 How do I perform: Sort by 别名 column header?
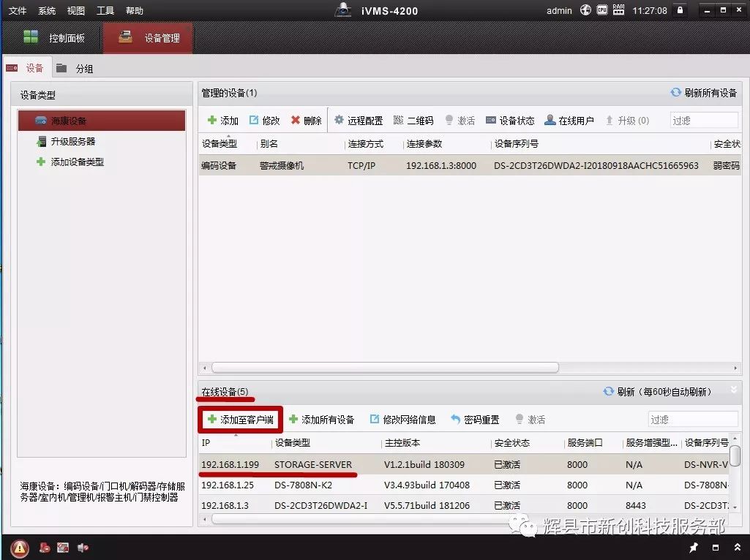[x=269, y=144]
